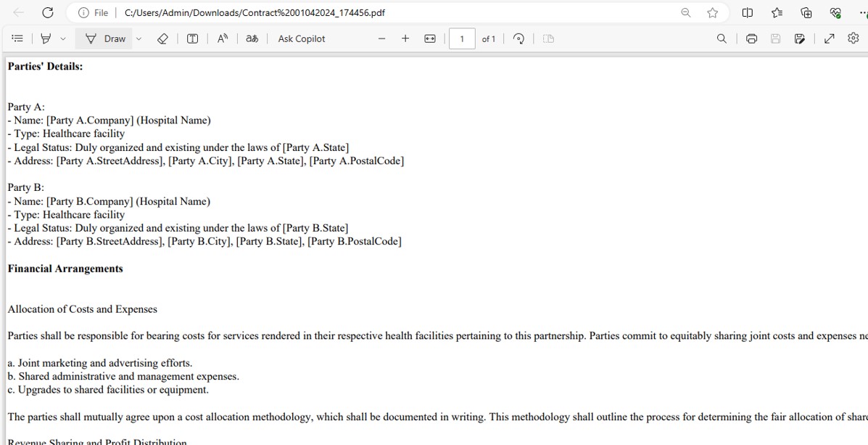The height and width of the screenshot is (445, 868).
Task: Click the 'Party A:' line
Action: pyautogui.click(x=26, y=107)
